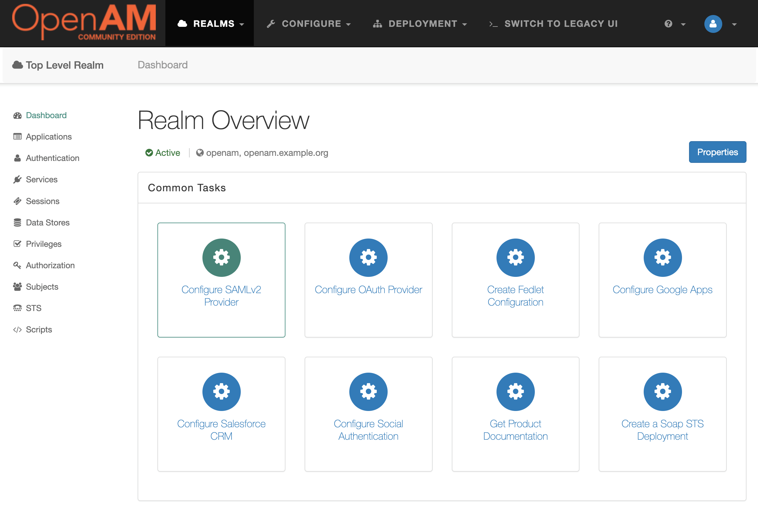Navigate to Authentication section
Viewport: 758px width, 532px height.
coord(52,157)
